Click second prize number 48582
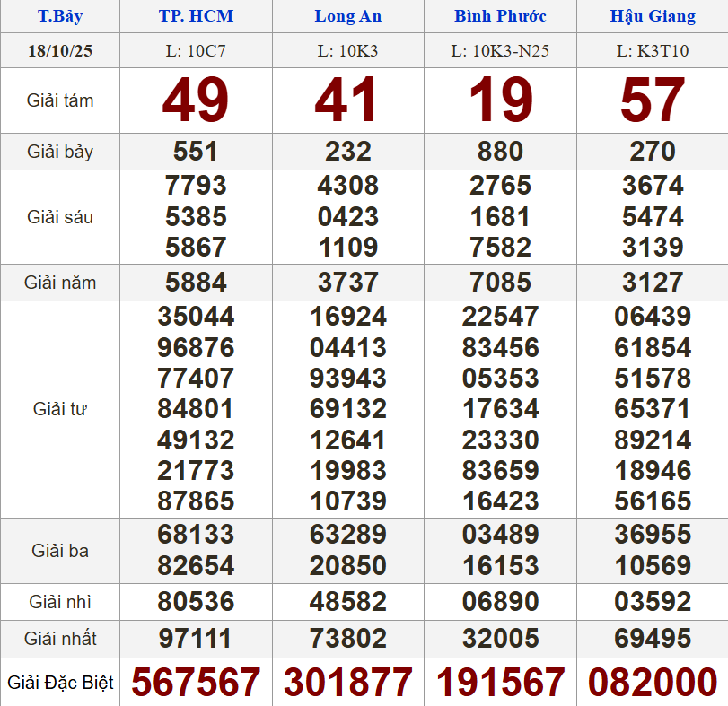 [347, 601]
